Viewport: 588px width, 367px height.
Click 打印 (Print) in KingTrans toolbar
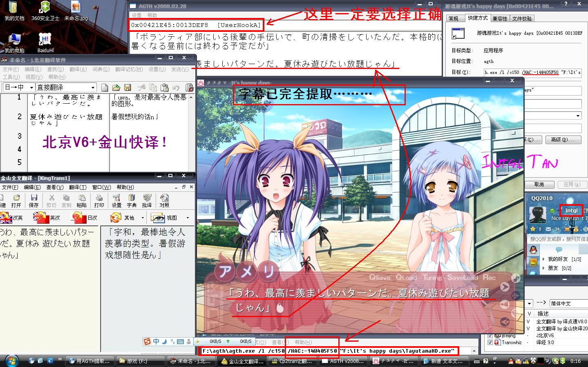pos(99,201)
